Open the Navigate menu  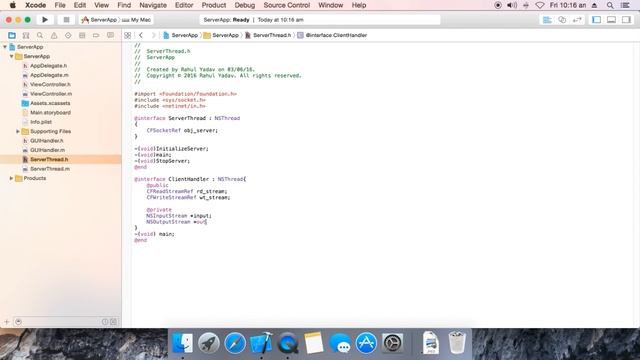[x=153, y=5]
